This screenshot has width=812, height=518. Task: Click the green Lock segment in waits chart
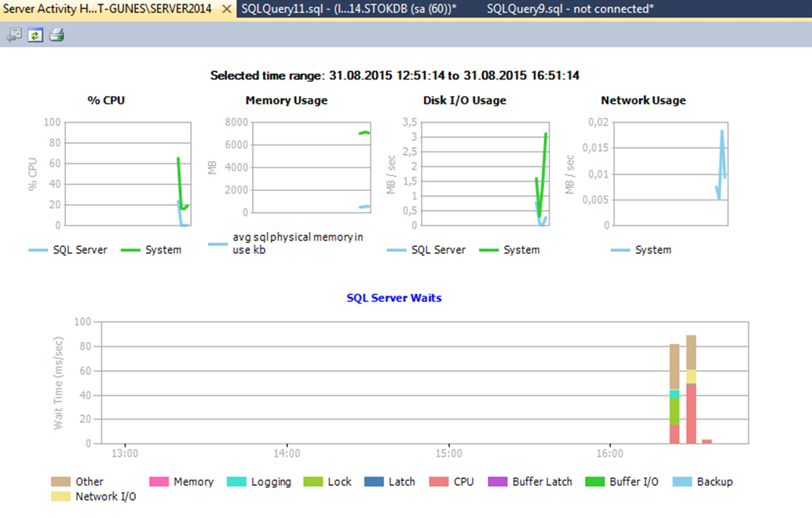[x=675, y=412]
